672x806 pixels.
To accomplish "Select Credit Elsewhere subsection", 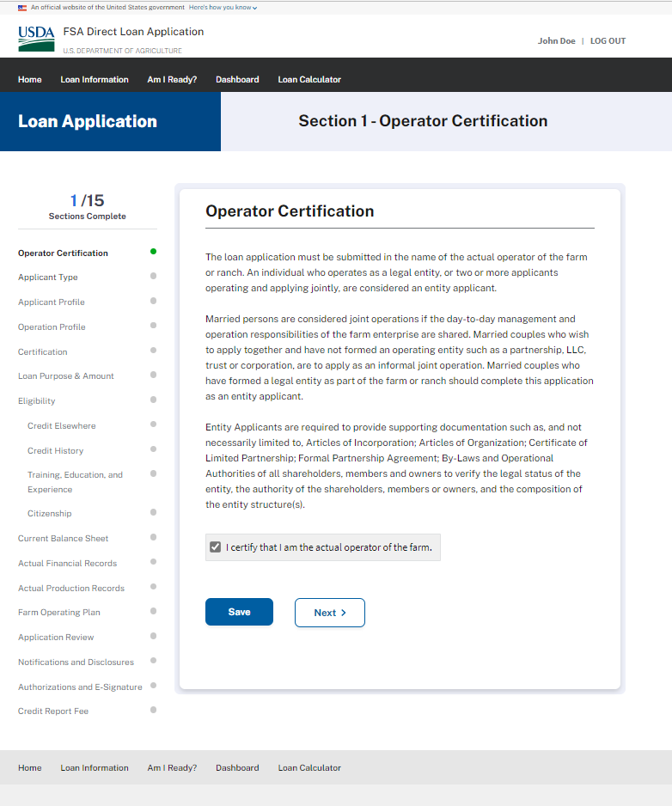I will tap(62, 426).
